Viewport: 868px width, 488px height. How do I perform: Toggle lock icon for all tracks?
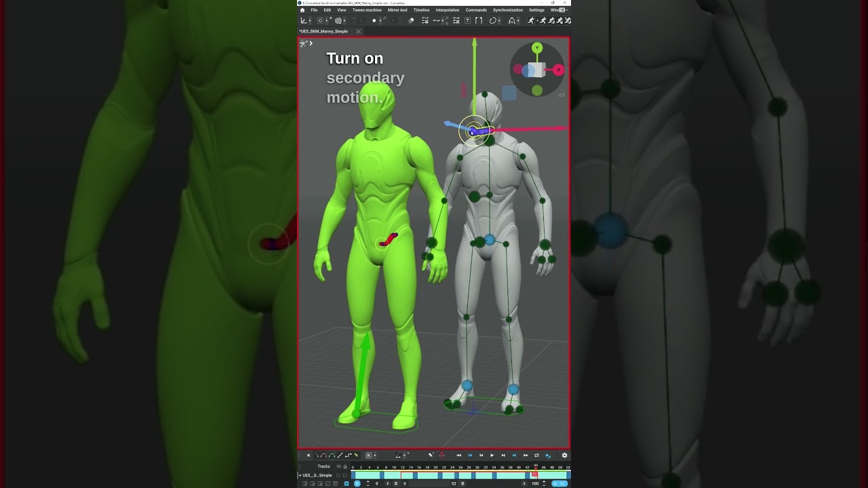345,466
